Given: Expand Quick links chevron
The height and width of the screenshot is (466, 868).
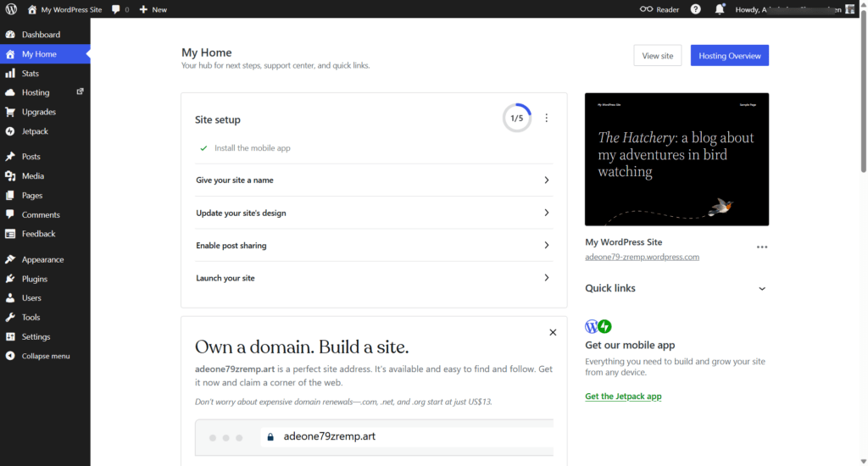Looking at the screenshot, I should pos(762,289).
